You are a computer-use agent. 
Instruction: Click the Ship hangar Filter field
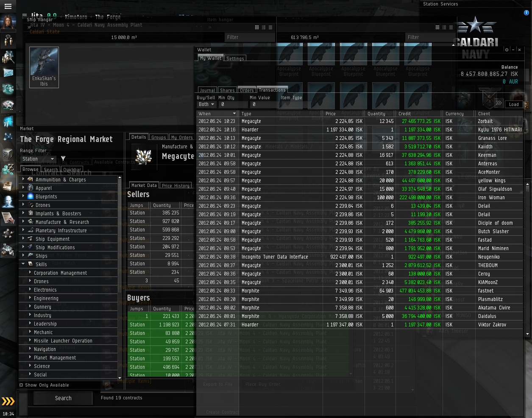tap(250, 37)
